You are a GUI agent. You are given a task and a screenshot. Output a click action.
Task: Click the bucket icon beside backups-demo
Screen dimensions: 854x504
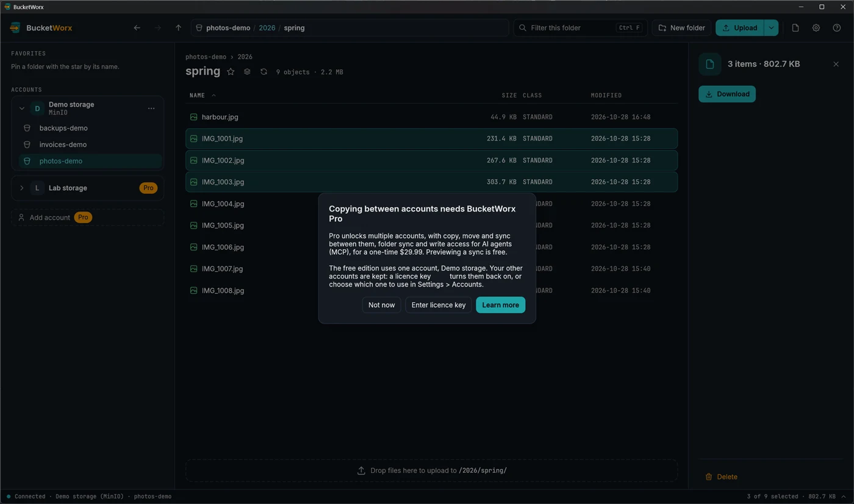(x=27, y=129)
